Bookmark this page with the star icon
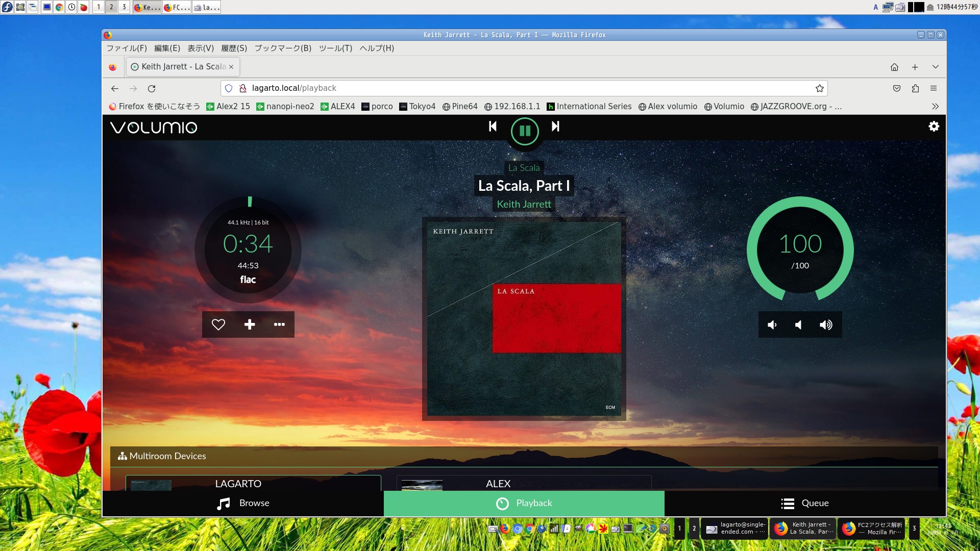Image resolution: width=980 pixels, height=551 pixels. point(819,88)
